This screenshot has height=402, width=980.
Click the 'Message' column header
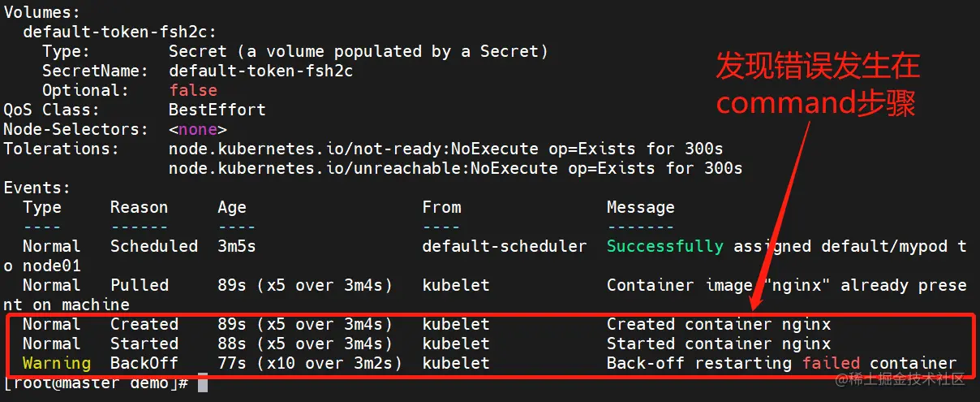click(640, 207)
